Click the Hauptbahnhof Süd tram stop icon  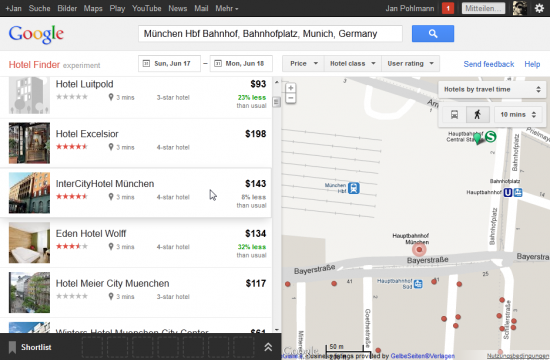pos(418,284)
